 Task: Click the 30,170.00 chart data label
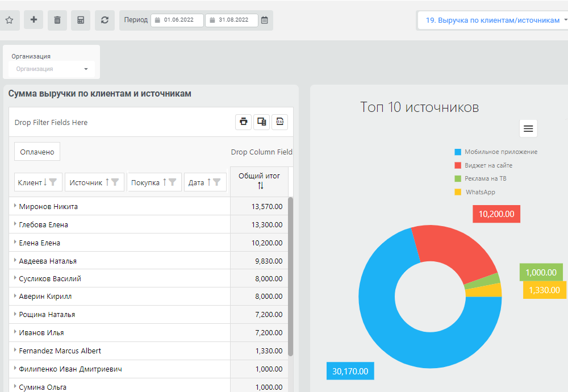pyautogui.click(x=350, y=371)
